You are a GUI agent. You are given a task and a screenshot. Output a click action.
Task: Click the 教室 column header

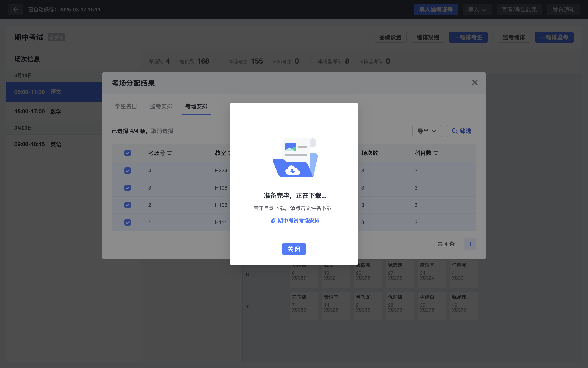coord(220,153)
